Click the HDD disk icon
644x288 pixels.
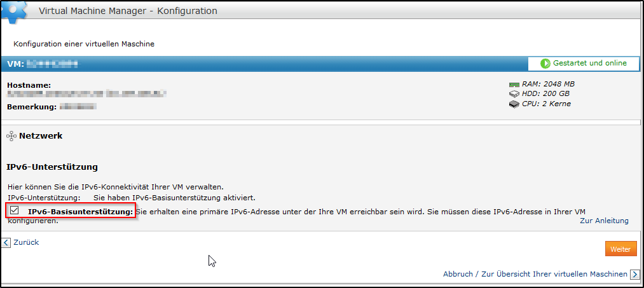click(x=514, y=94)
